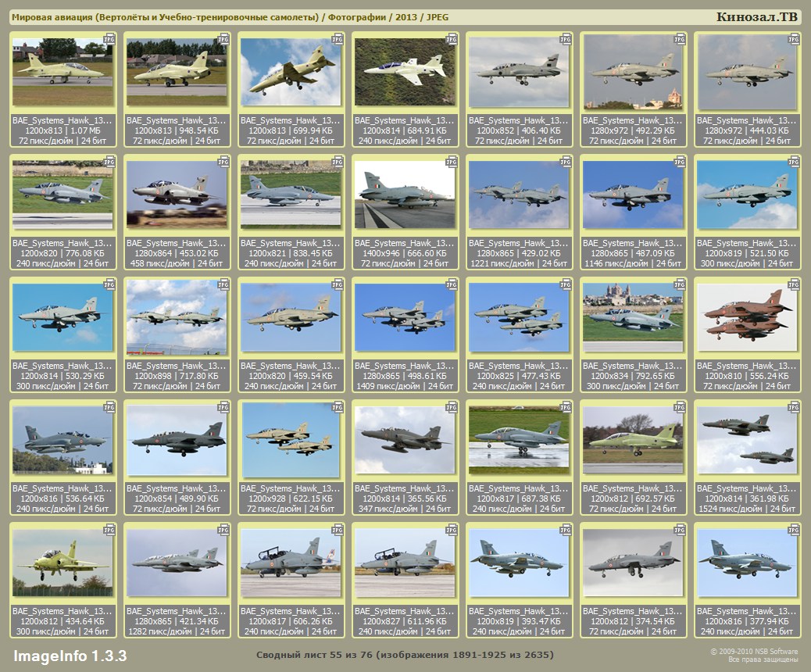Open the 1200x898 thumbnail with cloudy sky

click(x=177, y=318)
